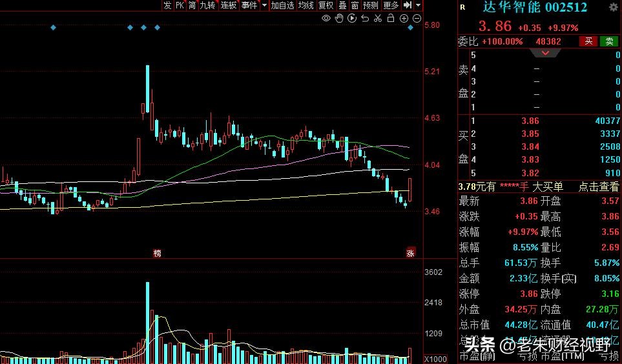Image resolution: width=622 pixels, height=364 pixels.
Task: Click the green 卖 sell button
Action: (x=609, y=41)
